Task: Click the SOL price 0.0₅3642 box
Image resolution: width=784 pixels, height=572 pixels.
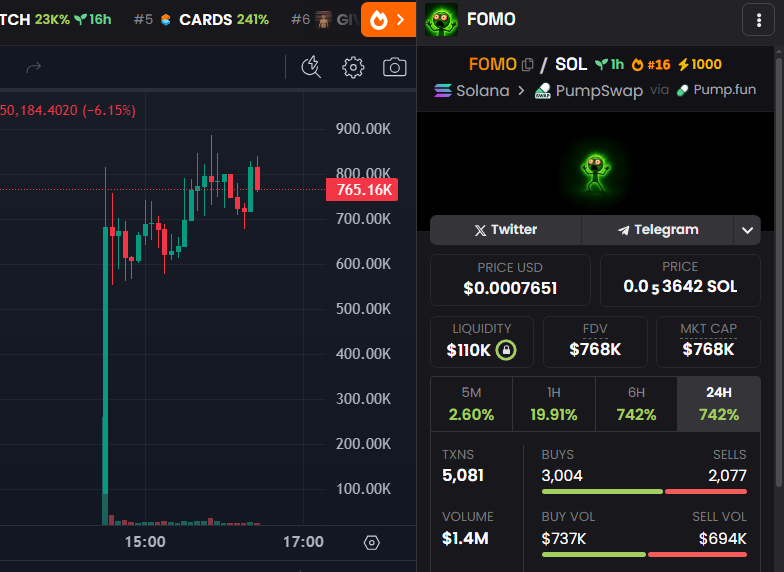Action: point(680,280)
